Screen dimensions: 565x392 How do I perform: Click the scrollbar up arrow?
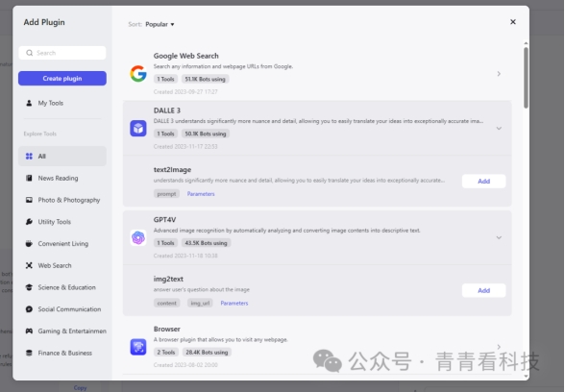tap(526, 43)
